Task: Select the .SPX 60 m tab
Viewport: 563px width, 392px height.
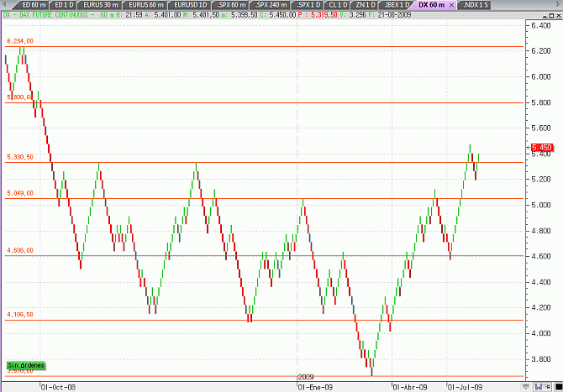Action: (x=231, y=5)
